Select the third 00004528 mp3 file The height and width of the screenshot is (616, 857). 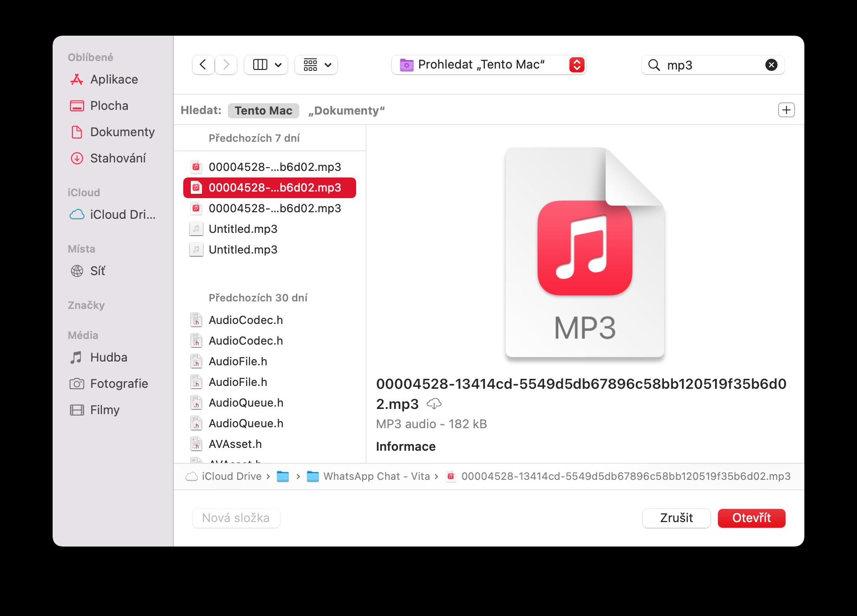point(270,208)
